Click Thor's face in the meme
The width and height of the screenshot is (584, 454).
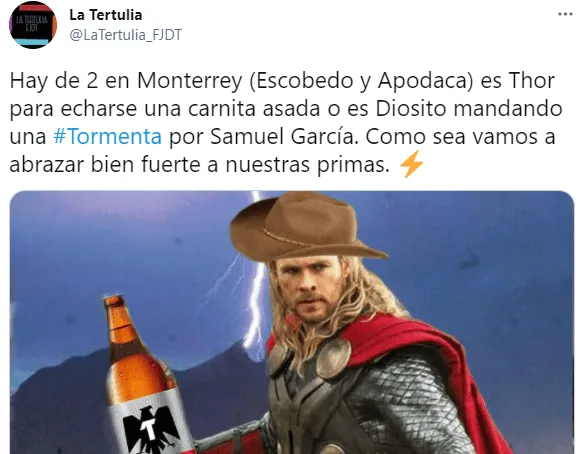click(312, 291)
